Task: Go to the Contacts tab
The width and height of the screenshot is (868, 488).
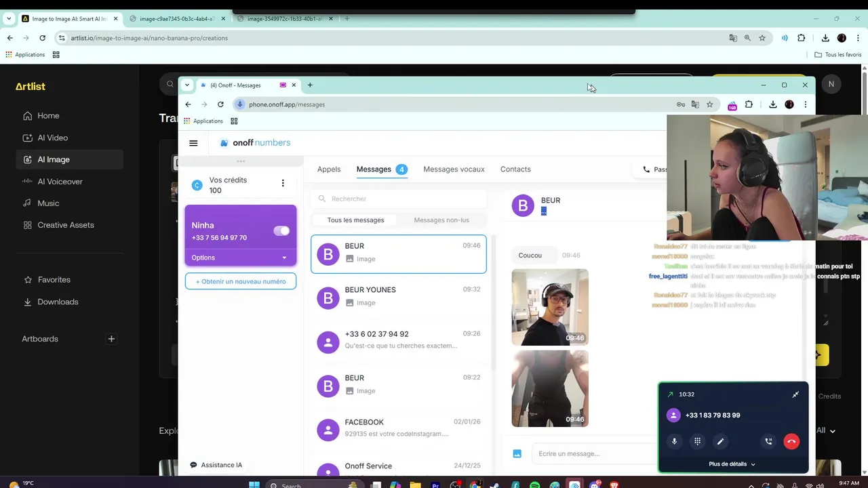Action: click(x=515, y=169)
